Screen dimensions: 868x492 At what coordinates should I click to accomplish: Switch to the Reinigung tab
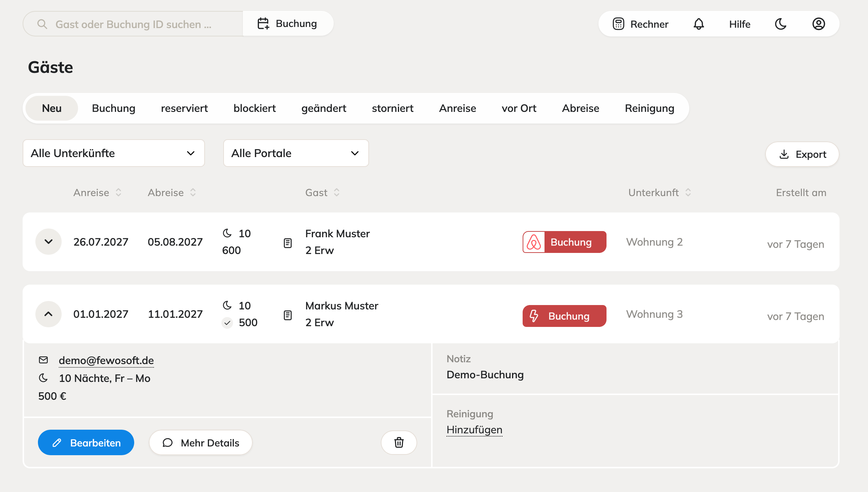(x=650, y=108)
